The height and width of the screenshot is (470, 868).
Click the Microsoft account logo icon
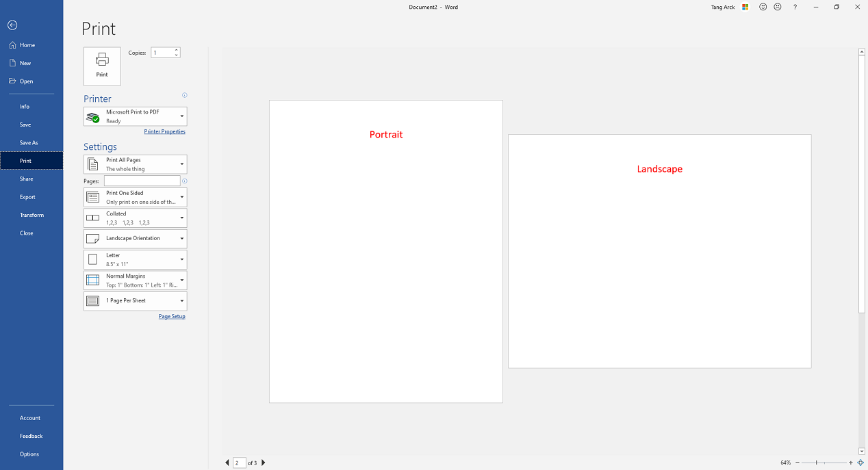pos(745,7)
